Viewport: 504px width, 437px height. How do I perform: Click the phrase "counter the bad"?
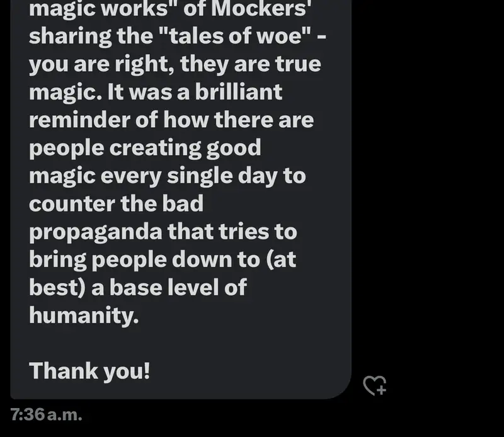pos(116,204)
